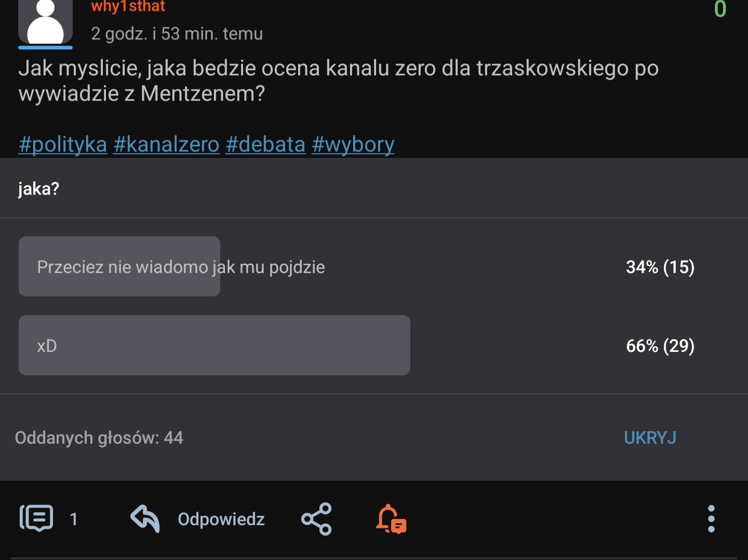Click the poll title 'jaka?'

coord(39,188)
